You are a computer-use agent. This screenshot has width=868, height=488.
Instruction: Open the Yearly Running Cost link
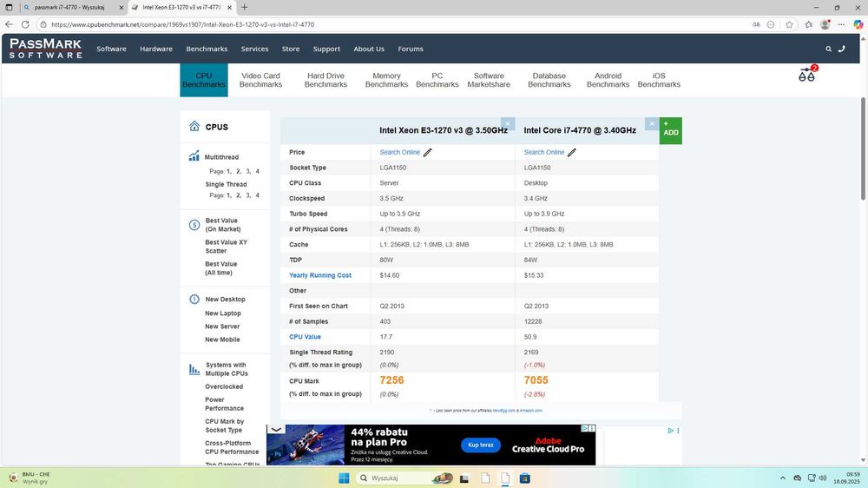click(x=320, y=275)
